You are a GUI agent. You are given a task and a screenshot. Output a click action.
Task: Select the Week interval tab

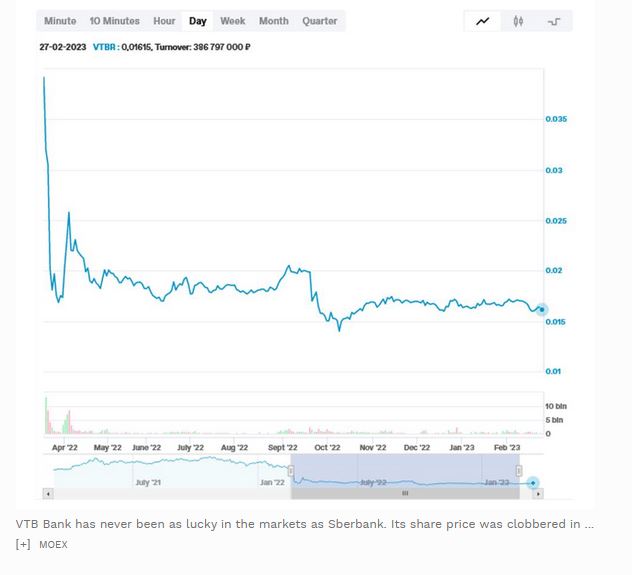pos(233,21)
